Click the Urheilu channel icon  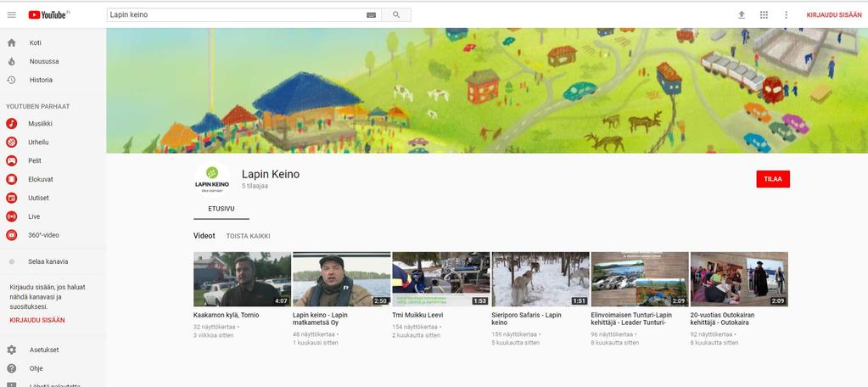(12, 143)
